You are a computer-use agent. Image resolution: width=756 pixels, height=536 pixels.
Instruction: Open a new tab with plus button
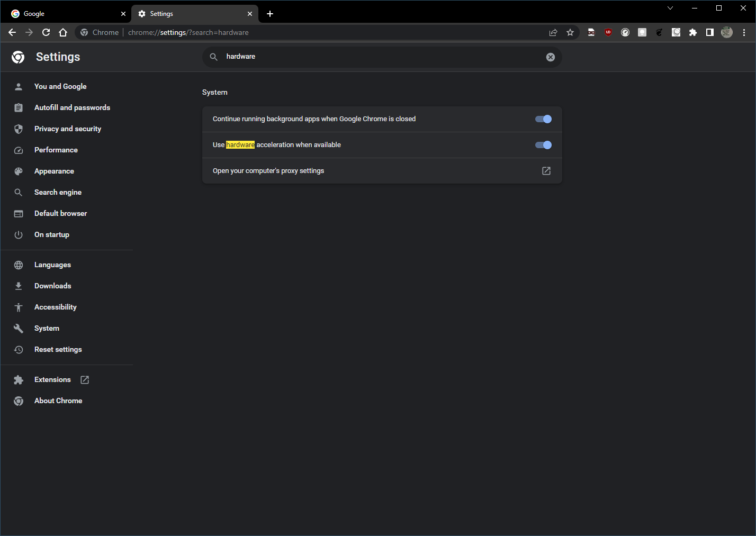(x=270, y=14)
